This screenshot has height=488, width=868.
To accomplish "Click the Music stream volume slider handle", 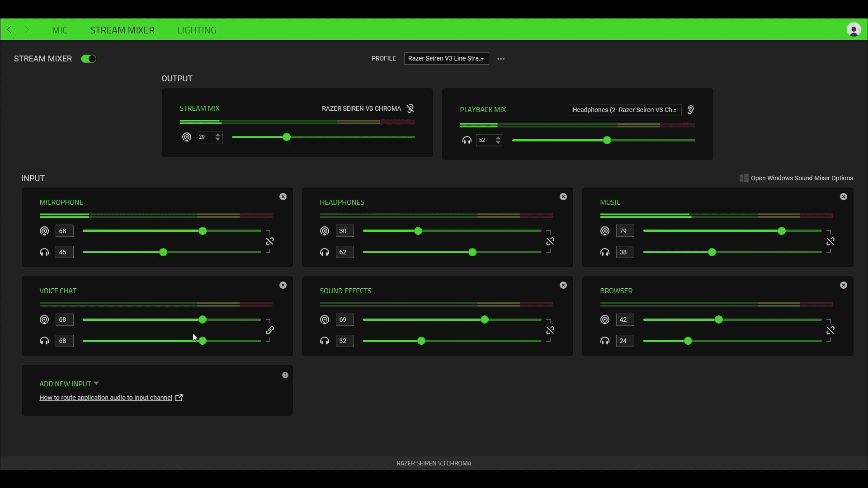I will point(782,231).
